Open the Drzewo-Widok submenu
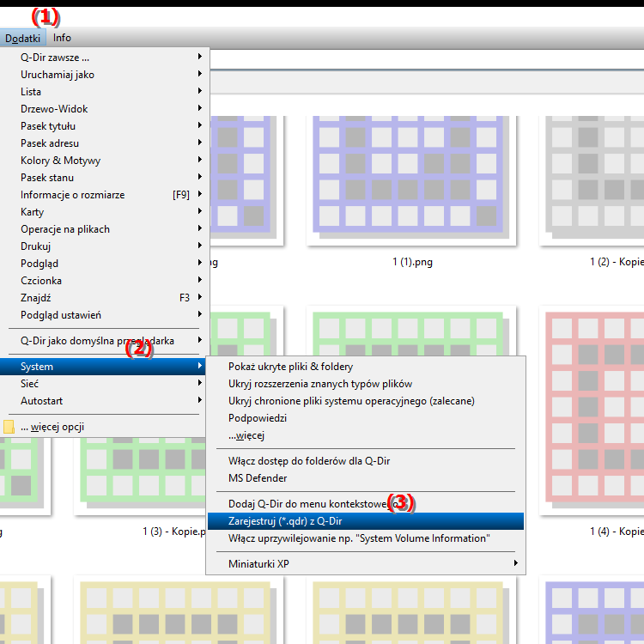 click(104, 109)
